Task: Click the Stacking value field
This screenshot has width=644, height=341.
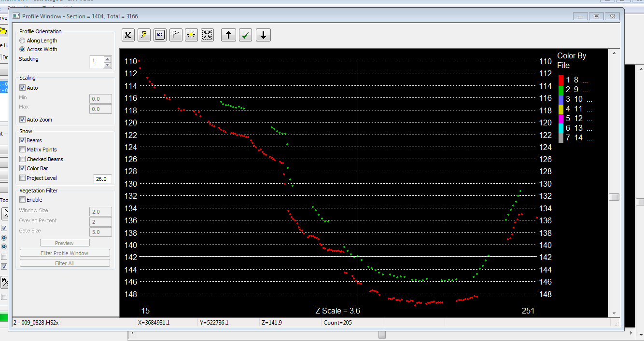Action: [97, 62]
